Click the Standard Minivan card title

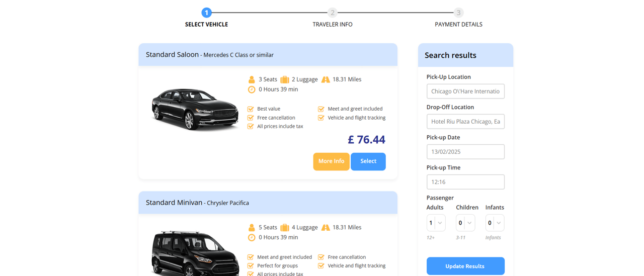pyautogui.click(x=197, y=203)
